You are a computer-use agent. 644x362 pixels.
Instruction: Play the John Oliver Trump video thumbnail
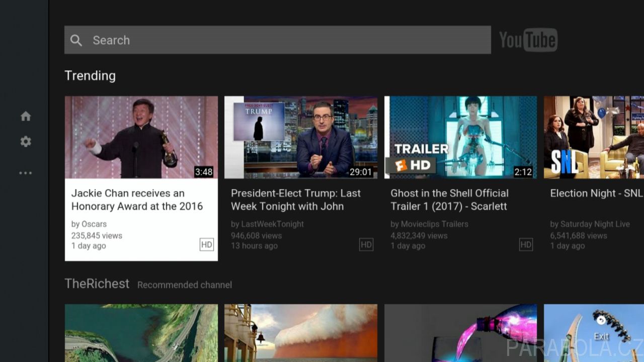(x=301, y=137)
